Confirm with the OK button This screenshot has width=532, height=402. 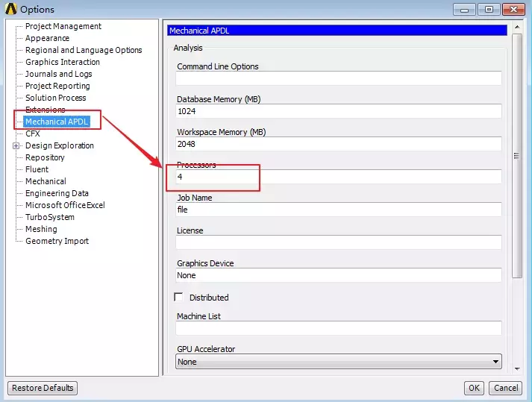[x=474, y=388]
